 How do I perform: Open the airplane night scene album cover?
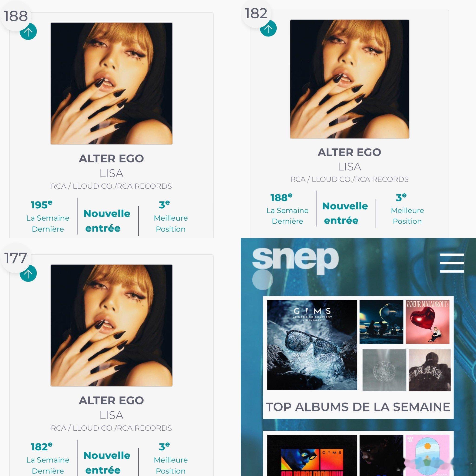(381, 322)
